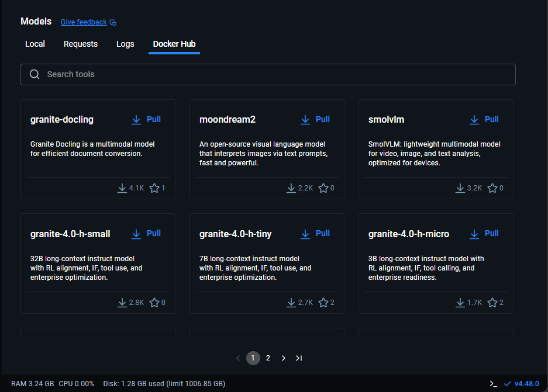548x392 pixels.
Task: Jump to the last page of results
Action: 299,358
